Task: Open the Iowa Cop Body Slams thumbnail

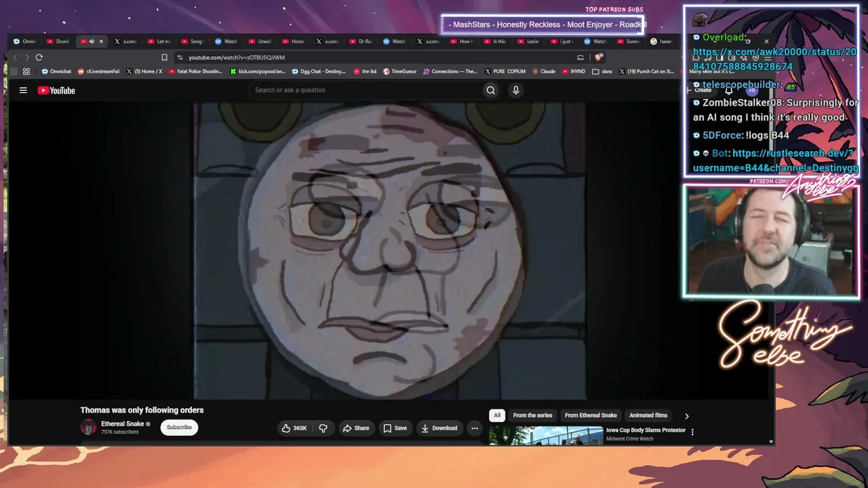Action: (x=546, y=435)
